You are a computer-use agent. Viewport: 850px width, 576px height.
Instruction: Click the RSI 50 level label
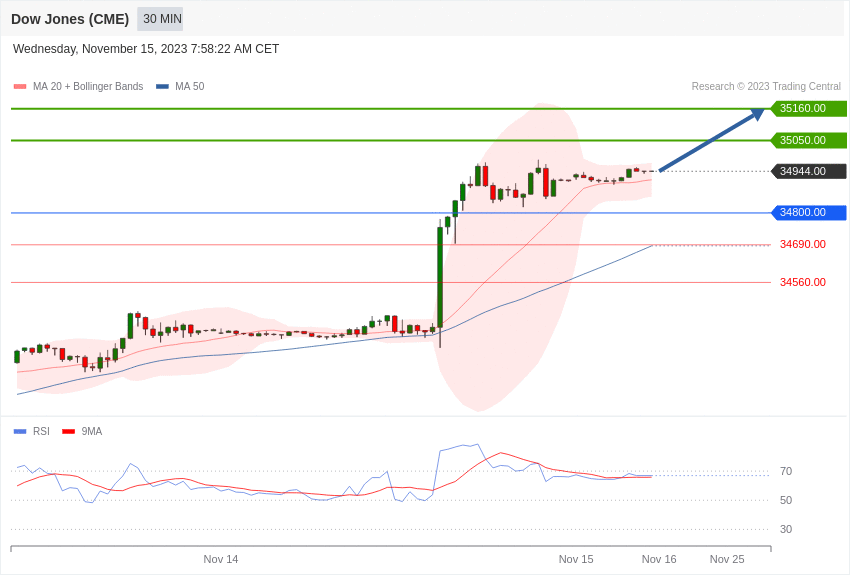click(x=785, y=500)
